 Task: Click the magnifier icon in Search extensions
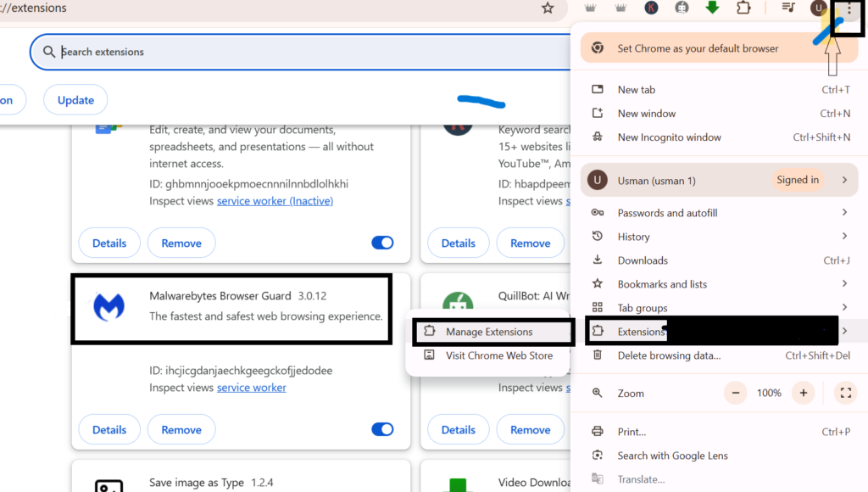pos(48,52)
